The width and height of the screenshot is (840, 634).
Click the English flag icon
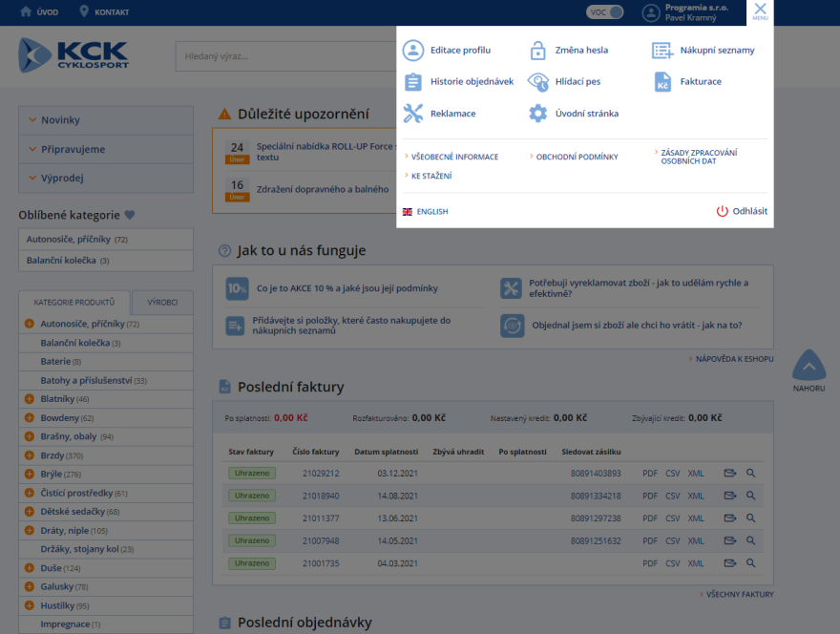pos(408,212)
